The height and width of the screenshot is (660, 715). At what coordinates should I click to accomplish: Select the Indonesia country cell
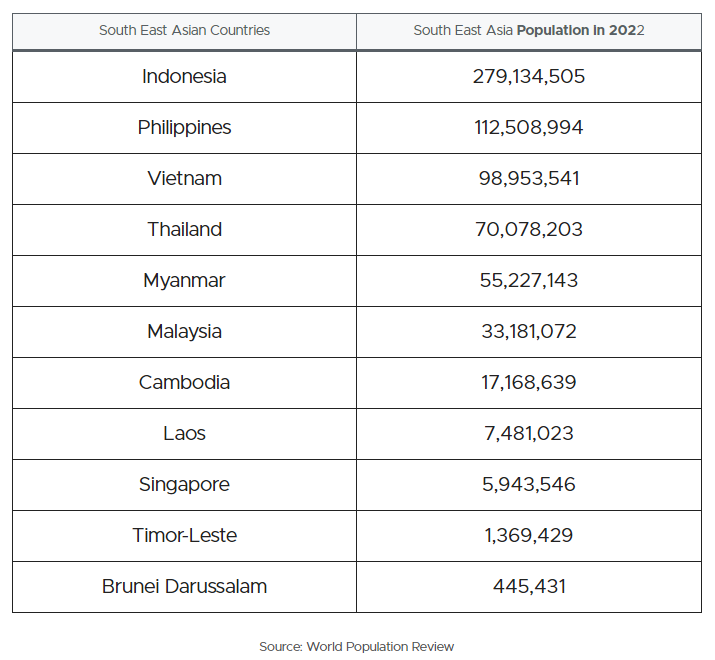[x=184, y=76]
